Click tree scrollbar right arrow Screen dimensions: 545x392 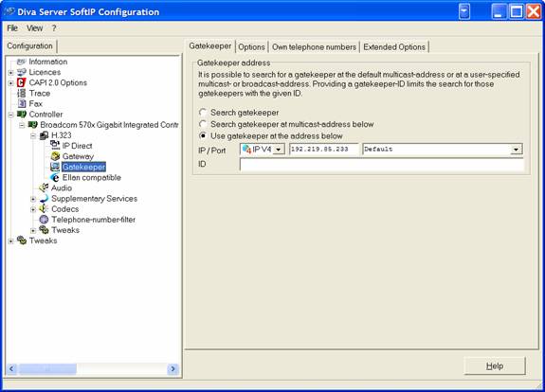[x=173, y=368]
